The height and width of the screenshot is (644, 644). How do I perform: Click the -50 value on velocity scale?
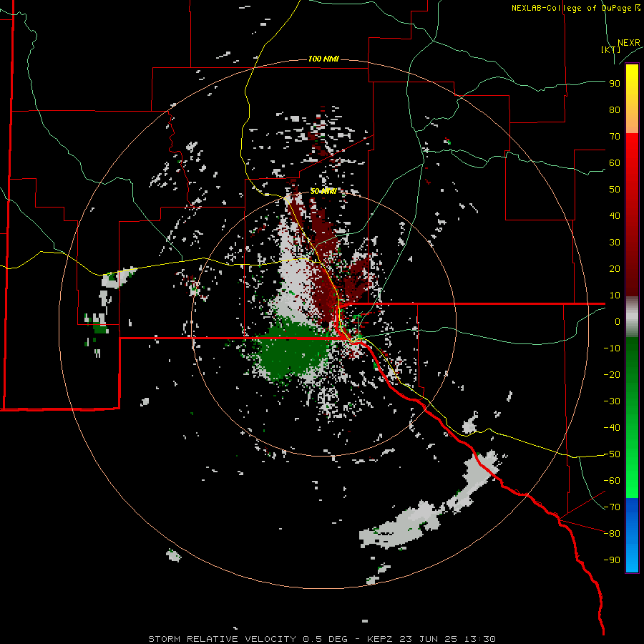coord(612,454)
